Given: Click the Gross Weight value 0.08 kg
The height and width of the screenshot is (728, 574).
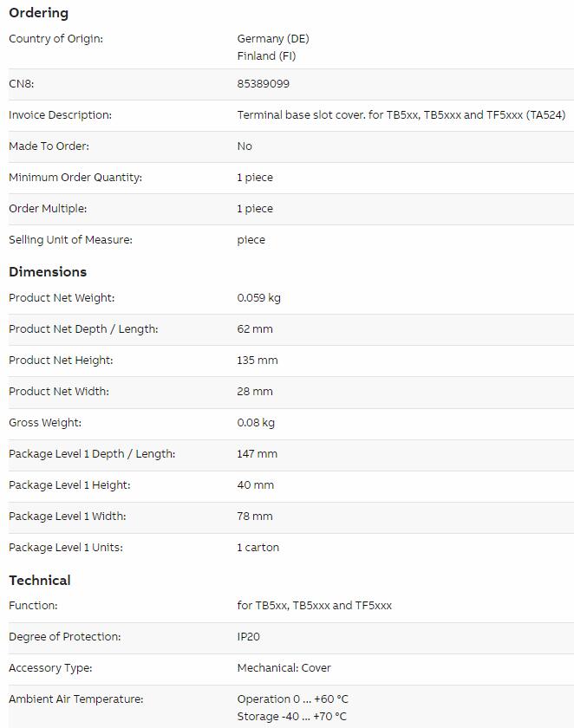Looking at the screenshot, I should tap(256, 423).
